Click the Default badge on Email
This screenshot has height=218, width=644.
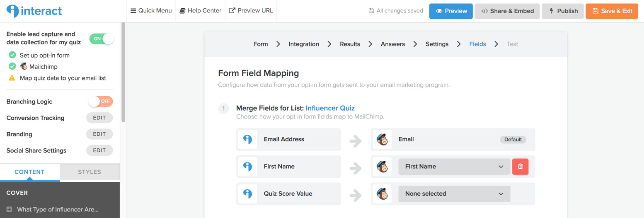pos(513,139)
